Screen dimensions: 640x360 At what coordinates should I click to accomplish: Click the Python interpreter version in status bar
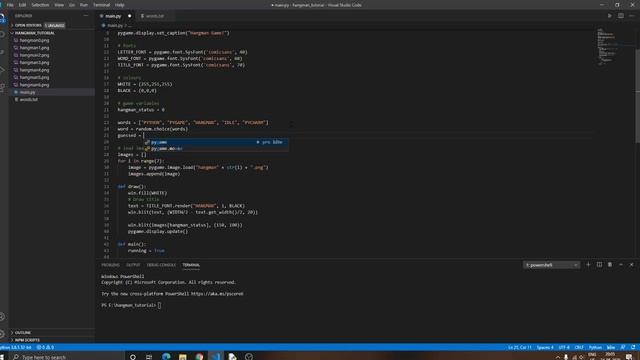tap(16, 347)
